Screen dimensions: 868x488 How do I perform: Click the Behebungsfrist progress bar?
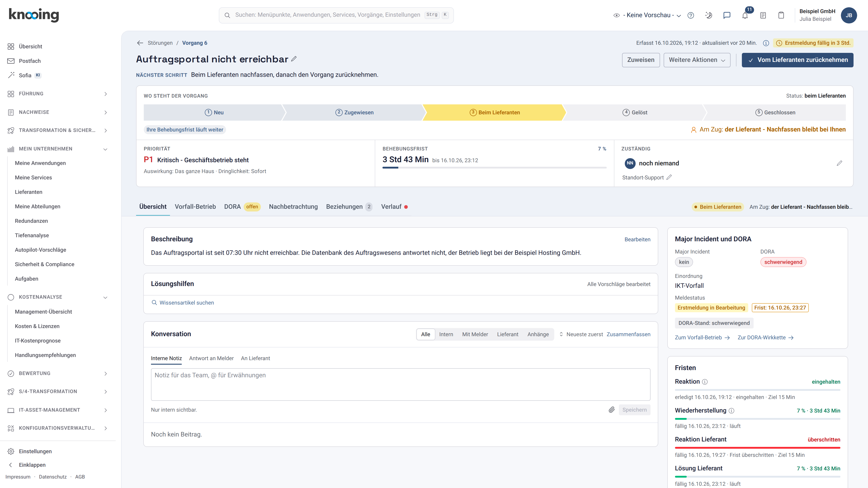point(494,167)
